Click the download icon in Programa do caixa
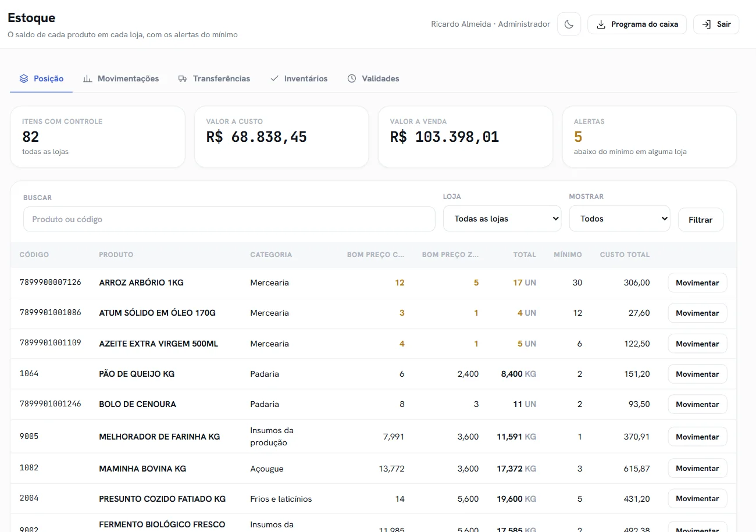The image size is (756, 532). click(x=601, y=24)
